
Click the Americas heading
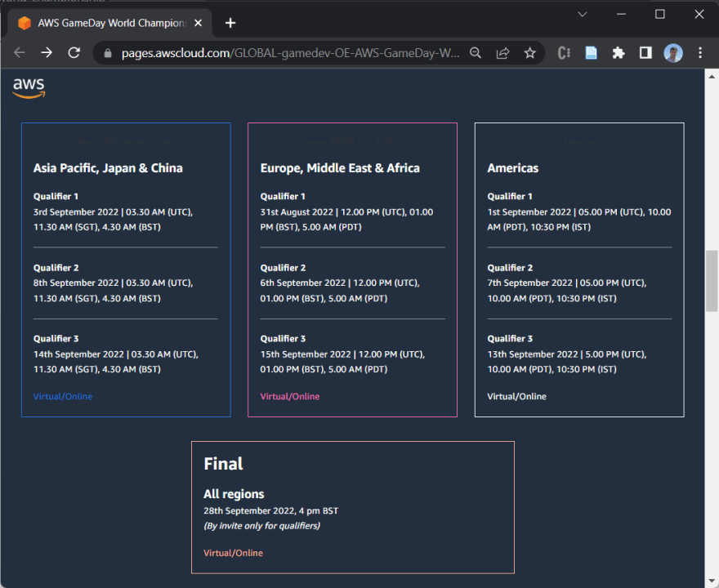(x=512, y=168)
